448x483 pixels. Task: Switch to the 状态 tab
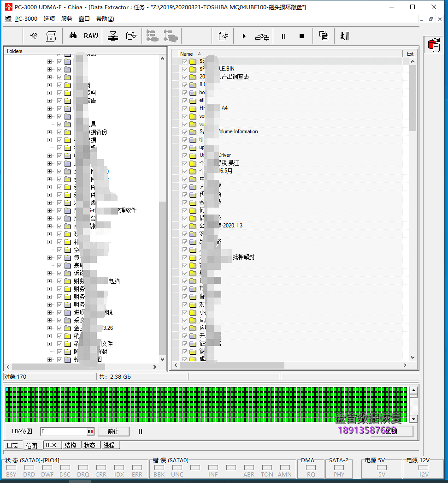tap(90, 445)
